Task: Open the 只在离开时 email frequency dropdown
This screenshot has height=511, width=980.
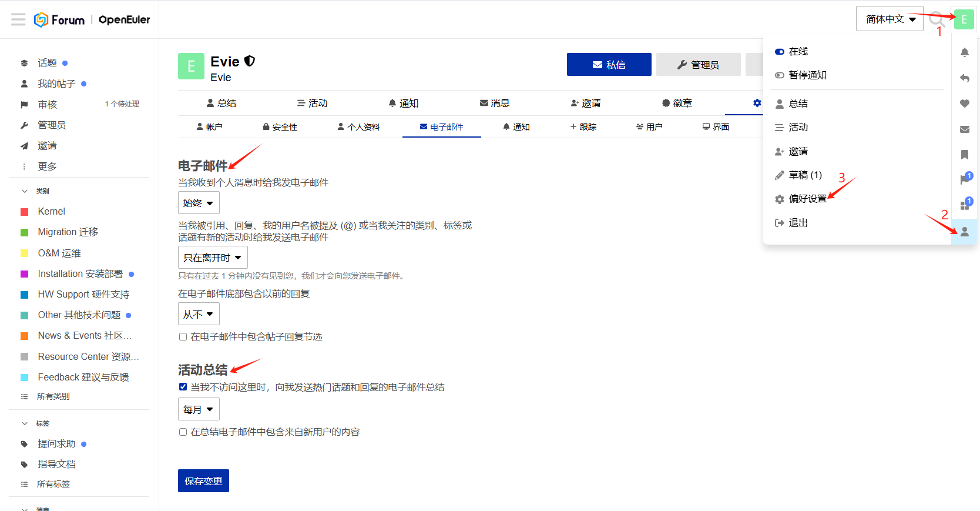Action: click(213, 258)
